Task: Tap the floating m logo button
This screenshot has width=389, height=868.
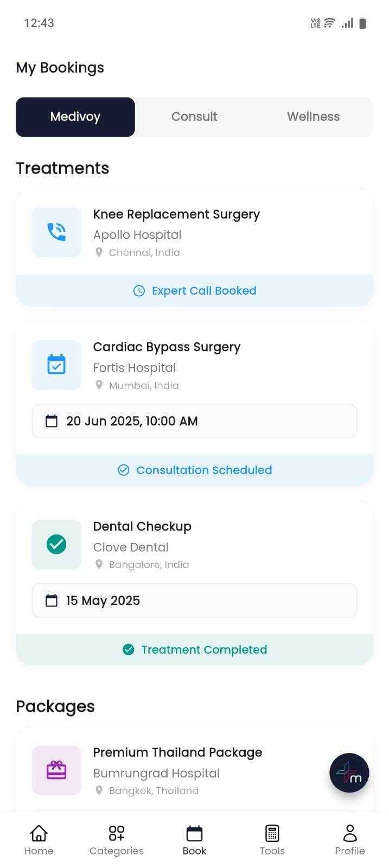Action: [x=349, y=773]
